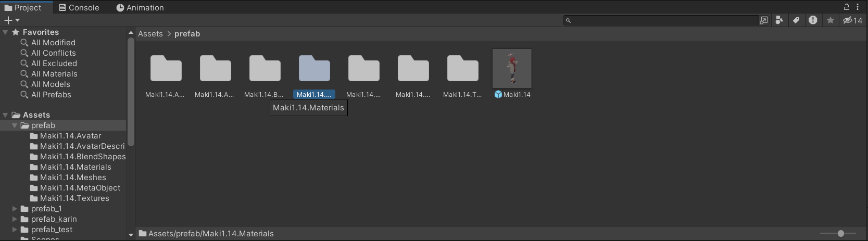The height and width of the screenshot is (241, 868).
Task: Select All Prefabs in Favorites
Action: coord(51,95)
